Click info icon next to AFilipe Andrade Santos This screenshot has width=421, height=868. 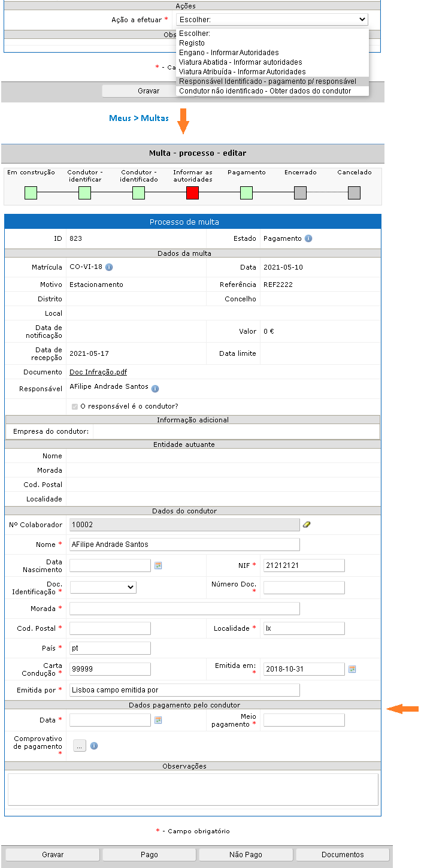(x=155, y=389)
